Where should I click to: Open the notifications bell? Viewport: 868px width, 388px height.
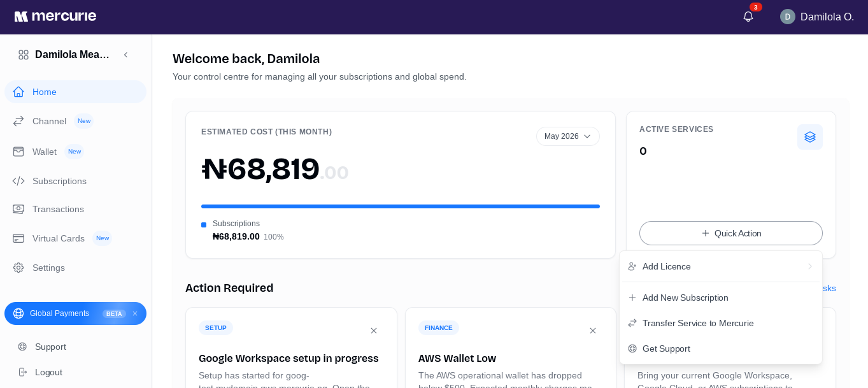[x=748, y=17]
